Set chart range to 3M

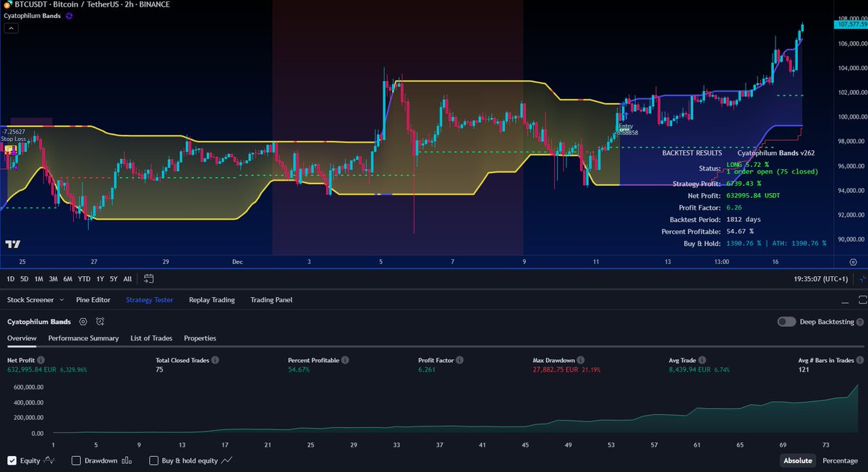(x=53, y=278)
